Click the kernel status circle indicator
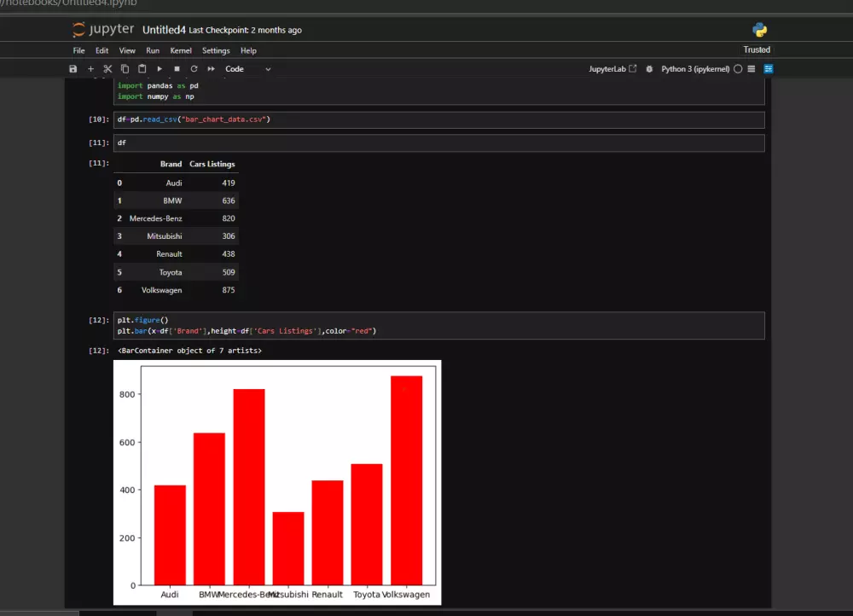The width and height of the screenshot is (853, 616). pos(738,69)
